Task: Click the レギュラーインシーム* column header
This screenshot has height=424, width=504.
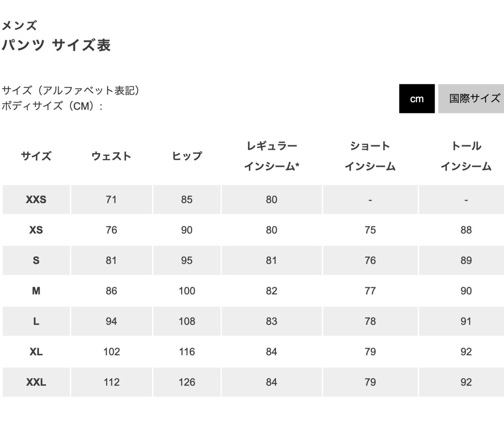Action: (x=271, y=156)
